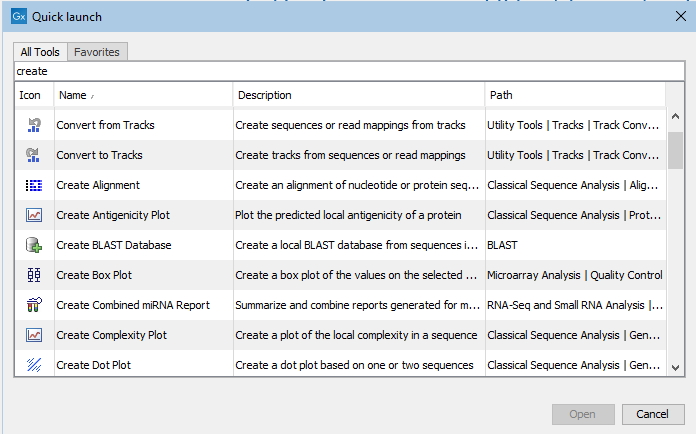Click "Microarray Analysis | Quality Control" path
This screenshot has height=434, width=696.
pos(575,275)
